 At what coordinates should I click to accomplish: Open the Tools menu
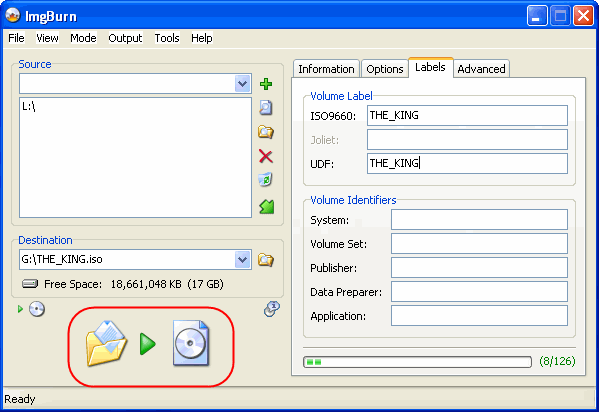pyautogui.click(x=167, y=38)
